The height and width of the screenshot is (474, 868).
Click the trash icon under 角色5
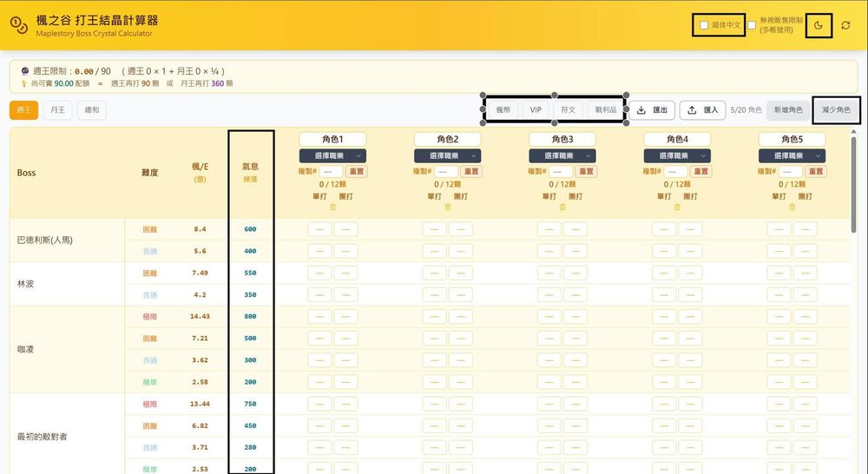(x=792, y=207)
